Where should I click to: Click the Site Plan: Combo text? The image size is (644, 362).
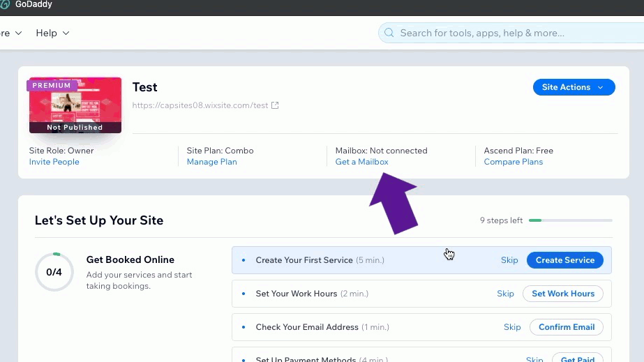coord(220,151)
